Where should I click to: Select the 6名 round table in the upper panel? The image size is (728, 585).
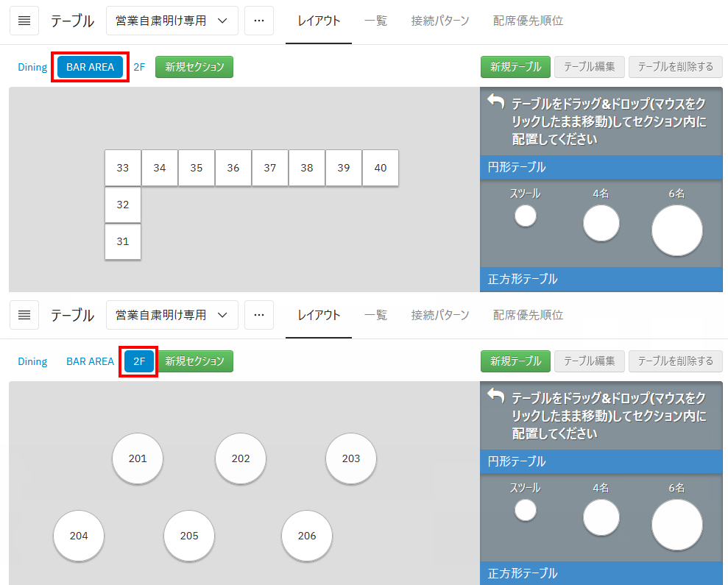coord(677,231)
